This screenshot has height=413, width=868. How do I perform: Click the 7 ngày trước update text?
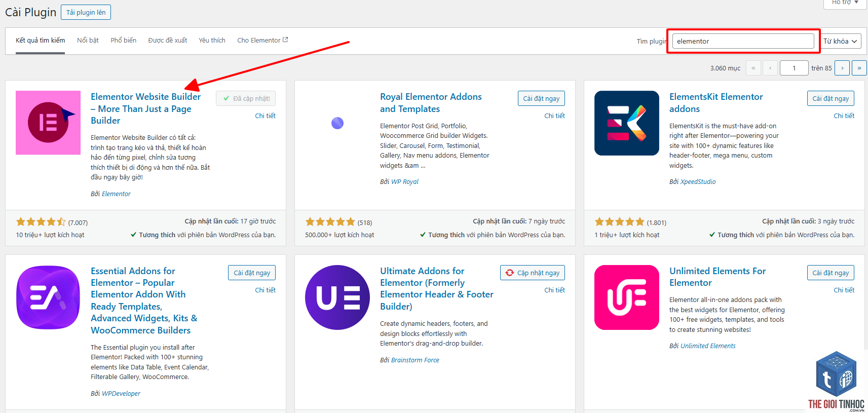tap(547, 221)
